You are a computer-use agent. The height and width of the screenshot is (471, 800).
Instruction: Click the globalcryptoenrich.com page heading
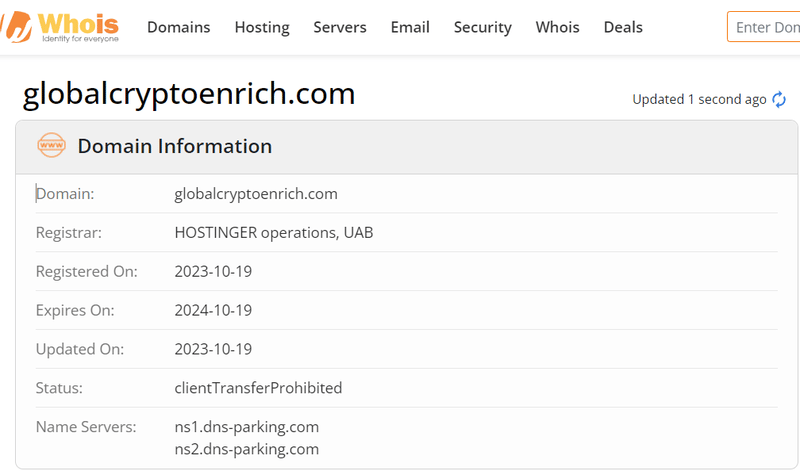click(189, 94)
